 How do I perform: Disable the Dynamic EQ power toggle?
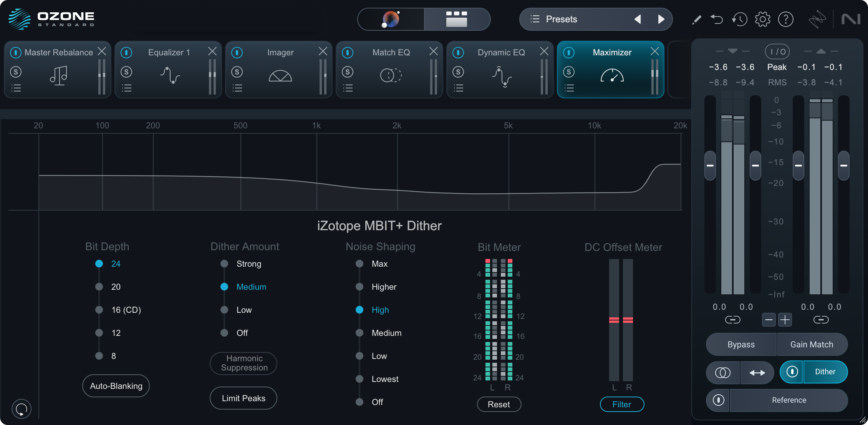click(458, 52)
